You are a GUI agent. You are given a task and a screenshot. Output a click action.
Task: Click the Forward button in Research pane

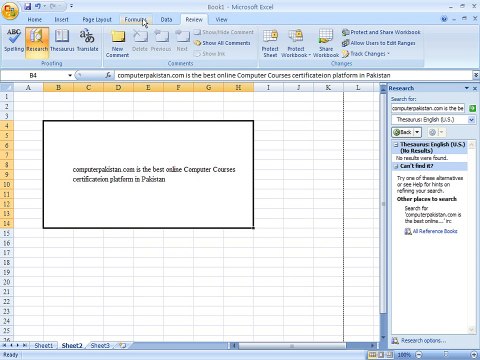tap(432, 132)
